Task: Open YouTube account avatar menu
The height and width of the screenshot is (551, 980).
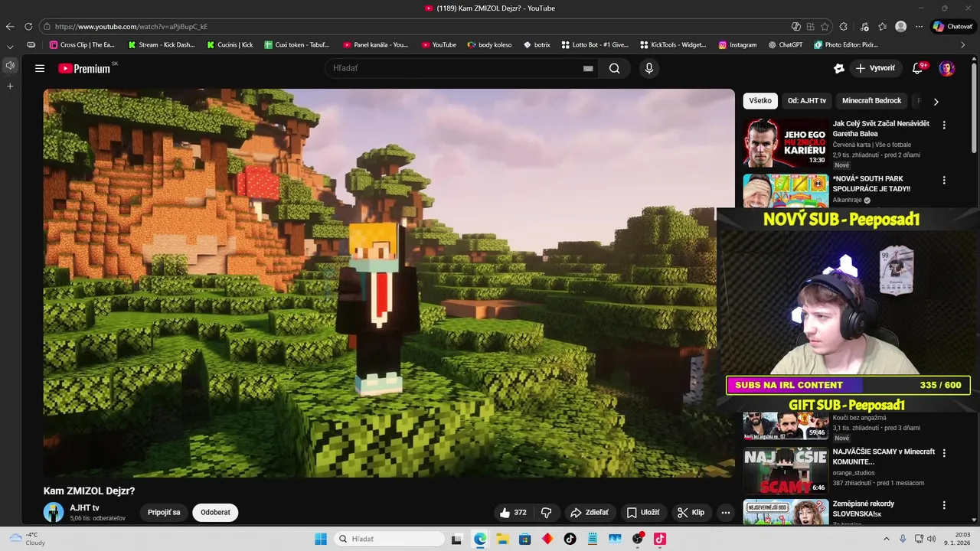Action: click(947, 68)
